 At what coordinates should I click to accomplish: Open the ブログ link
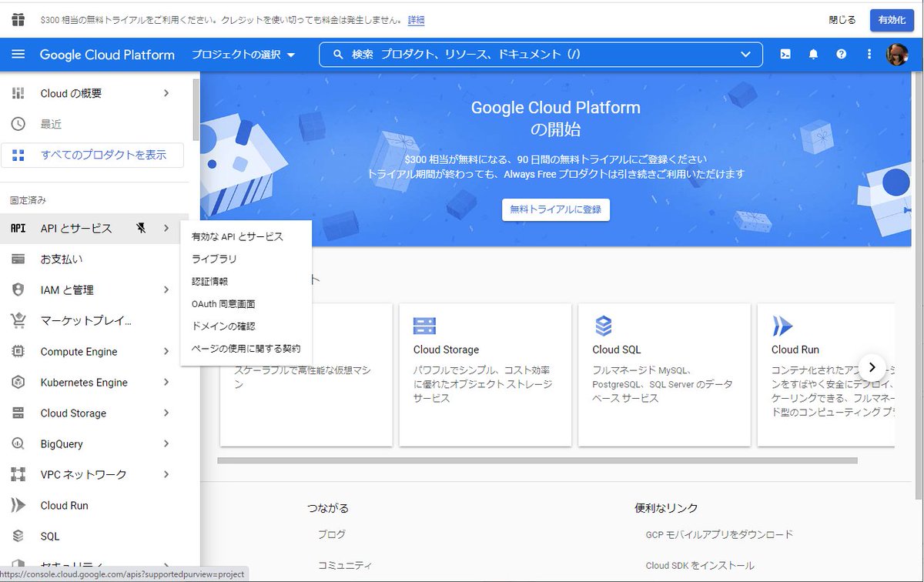pyautogui.click(x=332, y=534)
